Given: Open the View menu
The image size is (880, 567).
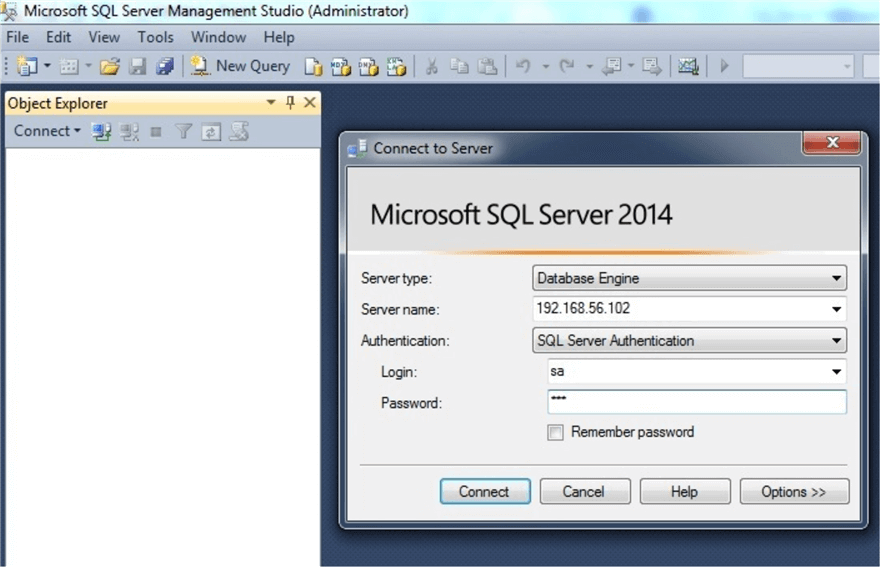Looking at the screenshot, I should pyautogui.click(x=104, y=37).
